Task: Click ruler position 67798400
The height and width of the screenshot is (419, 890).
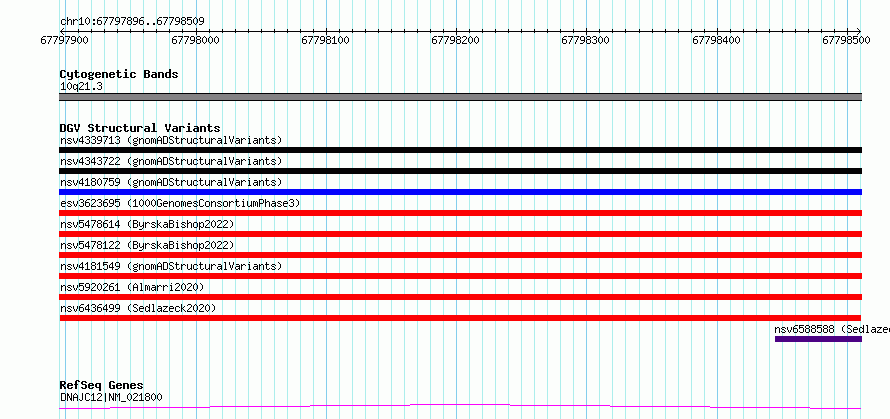Action: (716, 40)
